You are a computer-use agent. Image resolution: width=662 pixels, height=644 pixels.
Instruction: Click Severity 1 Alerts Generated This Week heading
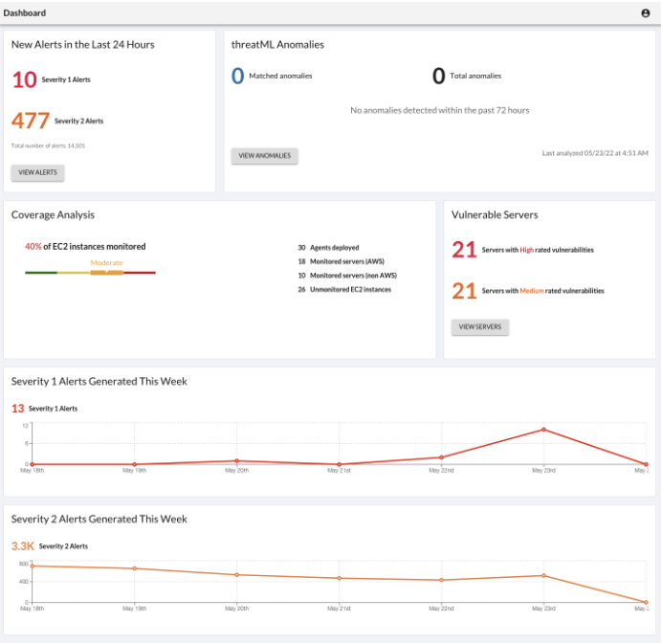(x=99, y=382)
